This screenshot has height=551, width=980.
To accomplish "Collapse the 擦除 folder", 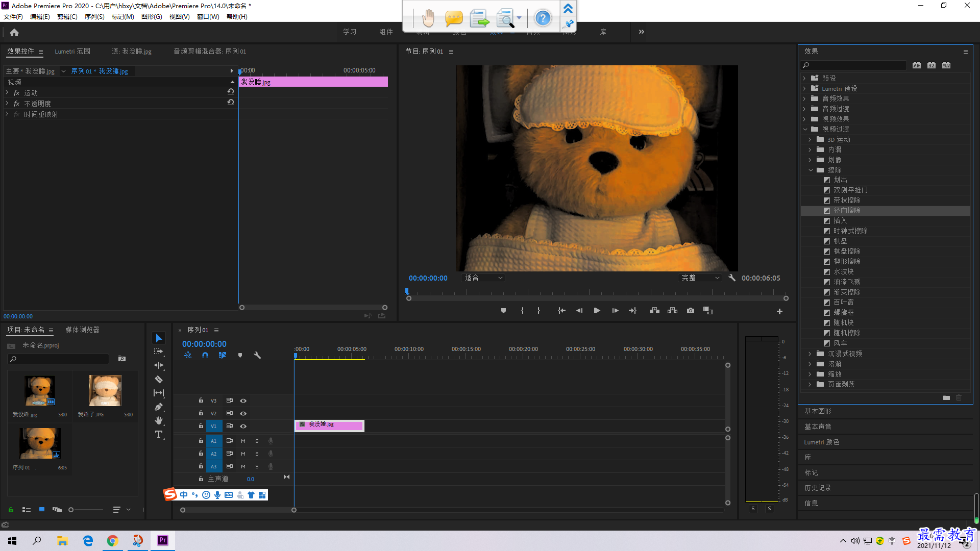I will coord(811,170).
